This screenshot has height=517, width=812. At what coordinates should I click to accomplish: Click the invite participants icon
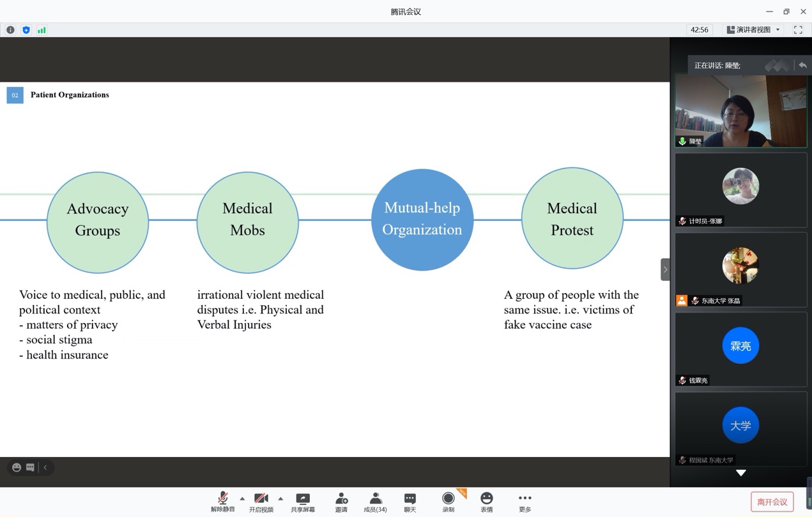341,502
